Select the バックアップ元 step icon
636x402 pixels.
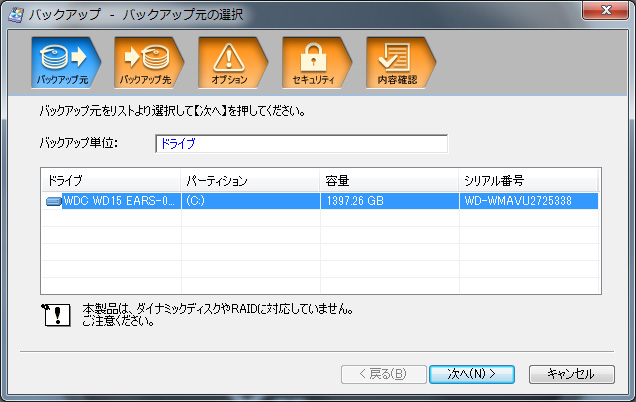[x=66, y=62]
